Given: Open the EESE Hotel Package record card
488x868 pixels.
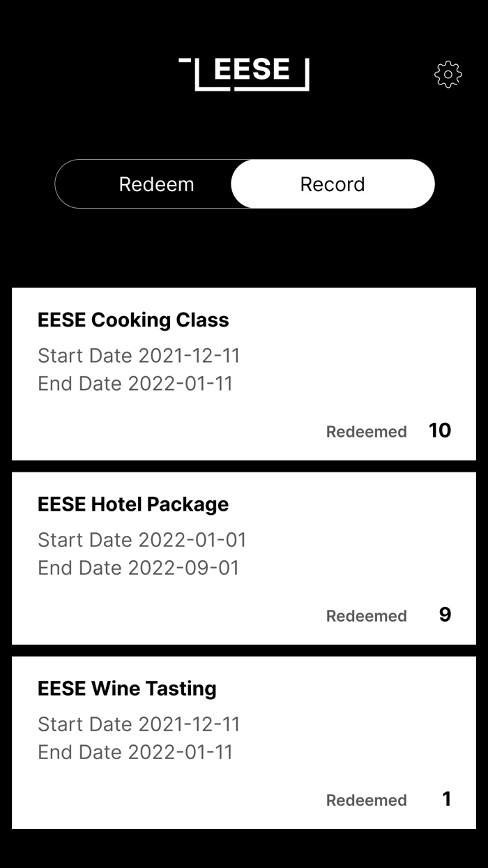Looking at the screenshot, I should [x=243, y=557].
